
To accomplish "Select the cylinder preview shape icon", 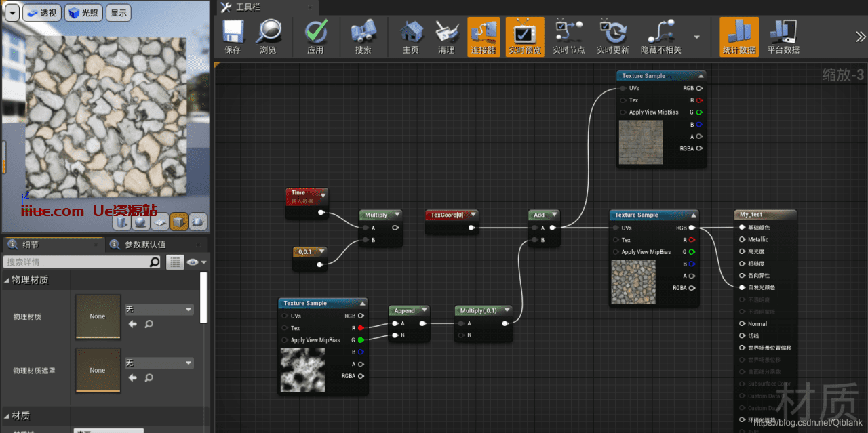I will tap(121, 222).
